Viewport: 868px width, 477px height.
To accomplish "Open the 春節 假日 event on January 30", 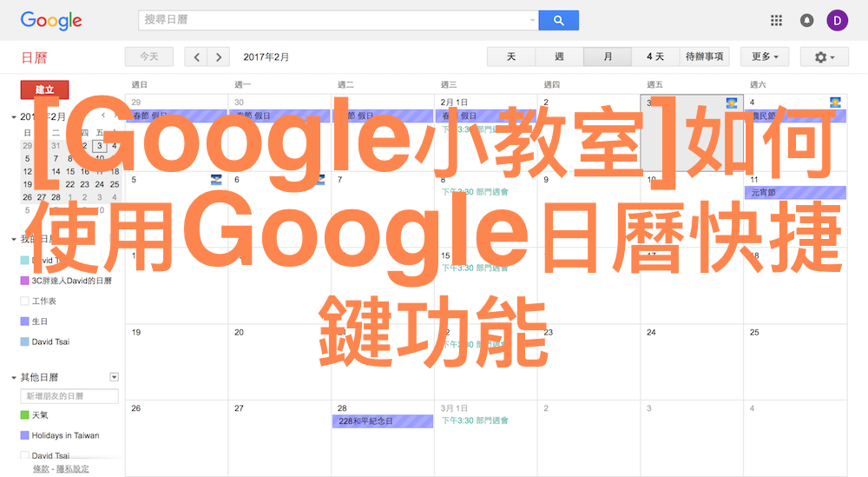I will coord(279,116).
